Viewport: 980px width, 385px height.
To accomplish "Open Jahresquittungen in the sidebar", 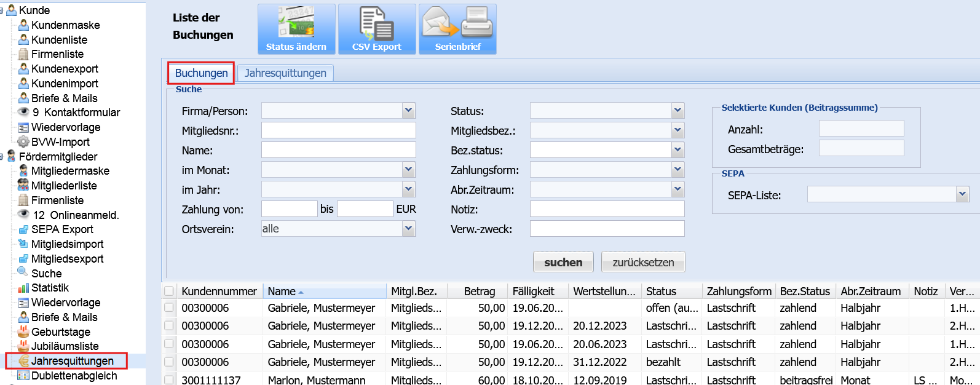I will pos(72,361).
